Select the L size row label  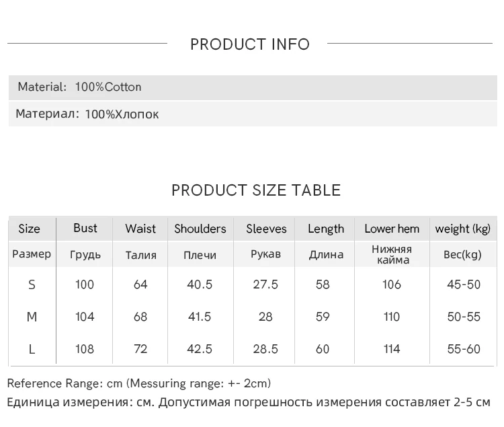click(32, 349)
